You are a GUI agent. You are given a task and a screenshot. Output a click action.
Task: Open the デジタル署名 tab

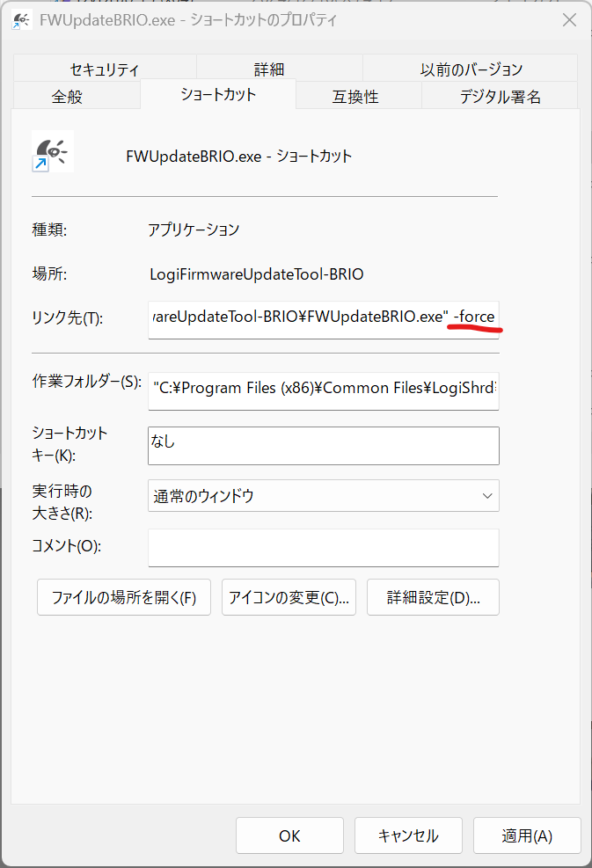click(x=500, y=97)
